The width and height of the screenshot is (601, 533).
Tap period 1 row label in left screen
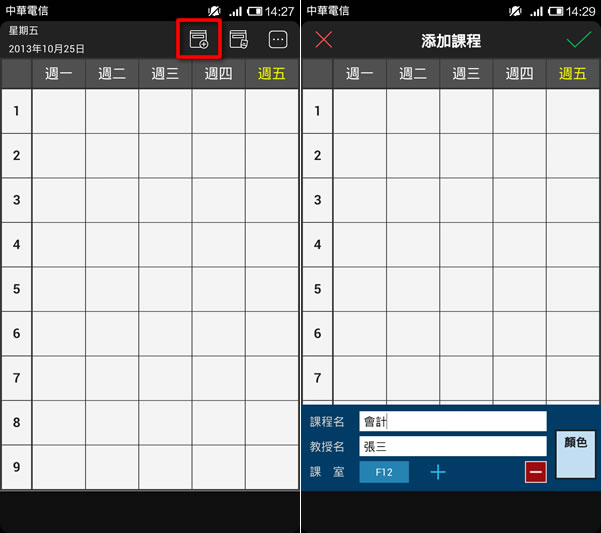16,111
